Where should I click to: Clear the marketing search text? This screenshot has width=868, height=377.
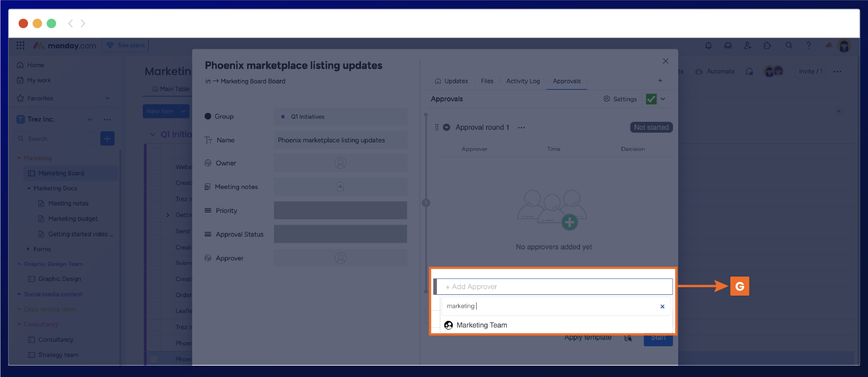(662, 306)
